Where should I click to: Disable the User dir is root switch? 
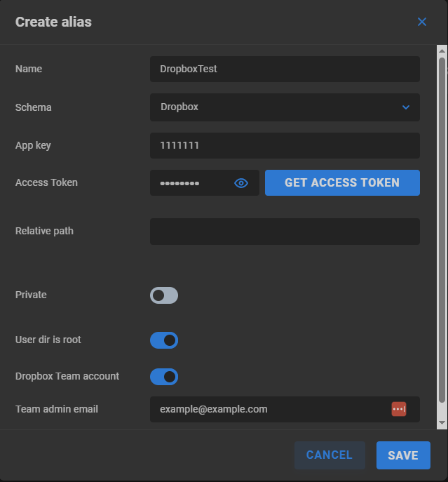pyautogui.click(x=164, y=340)
